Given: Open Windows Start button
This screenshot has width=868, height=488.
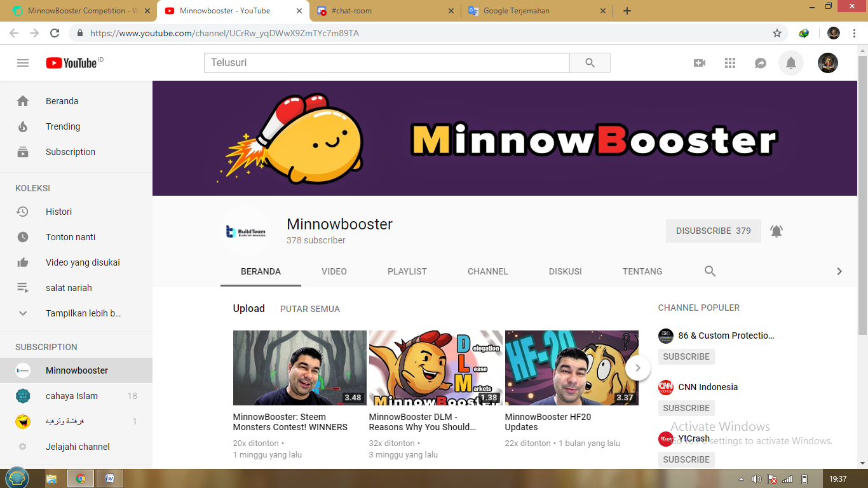Looking at the screenshot, I should 17,478.
